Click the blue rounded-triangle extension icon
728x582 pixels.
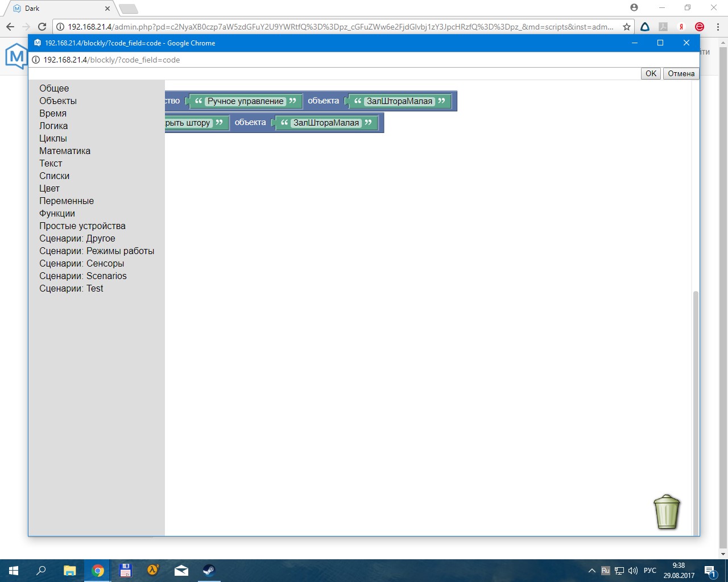pyautogui.click(x=645, y=27)
